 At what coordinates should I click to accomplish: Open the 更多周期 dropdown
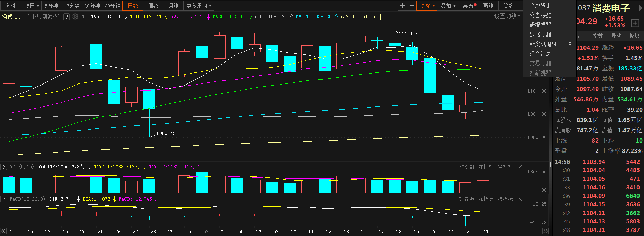199,6
